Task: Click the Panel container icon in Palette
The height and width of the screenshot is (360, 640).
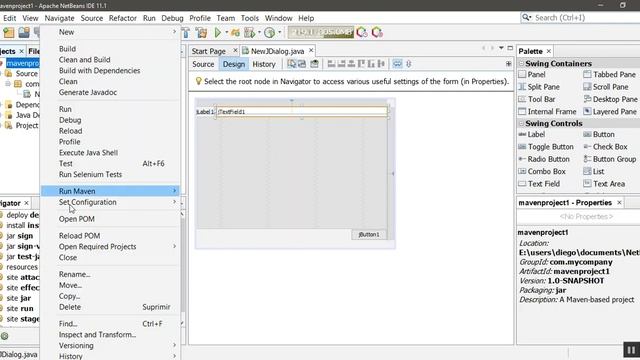Action: (522, 74)
